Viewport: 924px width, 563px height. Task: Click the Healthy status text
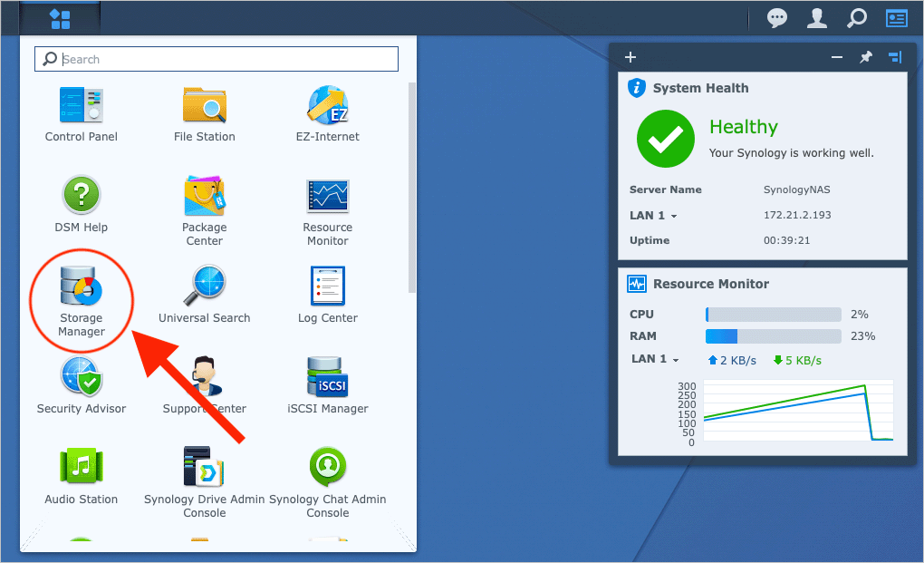point(744,127)
